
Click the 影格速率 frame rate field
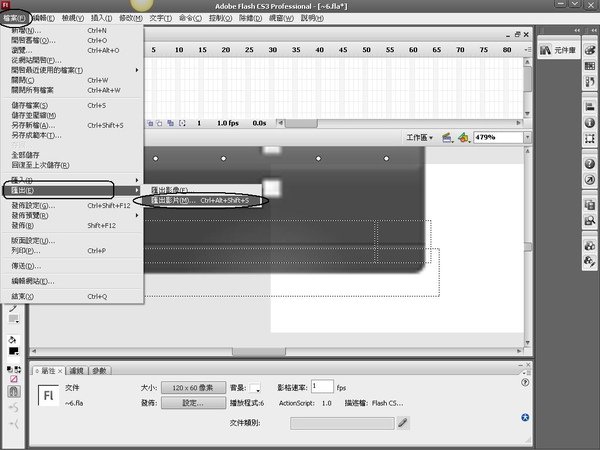(x=322, y=386)
